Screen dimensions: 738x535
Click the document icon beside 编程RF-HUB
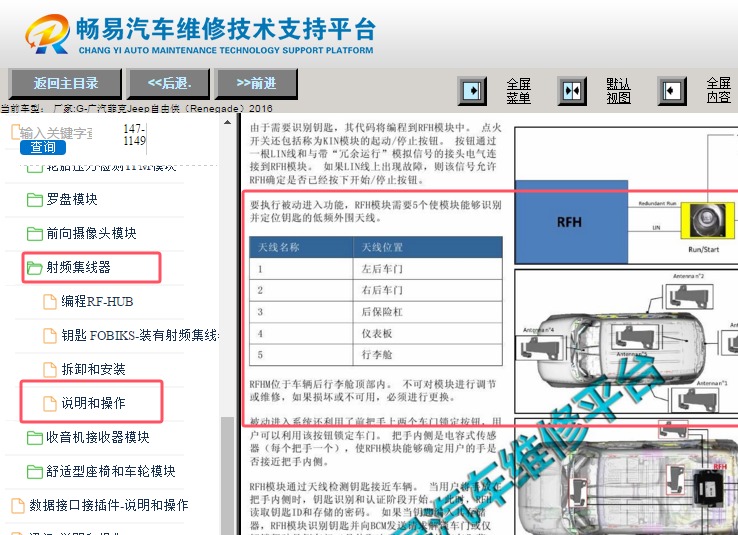click(x=50, y=302)
